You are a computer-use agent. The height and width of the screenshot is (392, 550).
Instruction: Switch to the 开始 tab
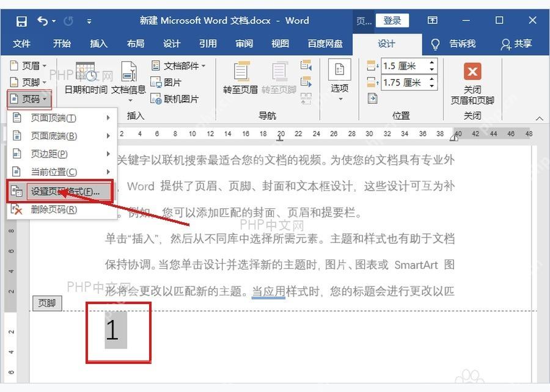click(62, 44)
